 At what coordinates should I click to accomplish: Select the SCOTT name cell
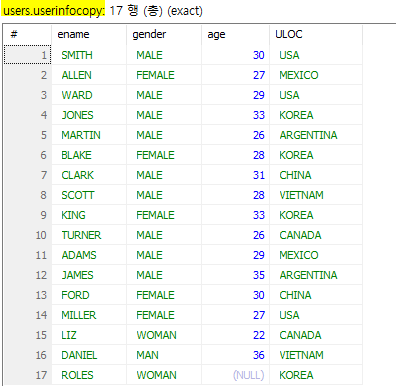click(x=89, y=195)
